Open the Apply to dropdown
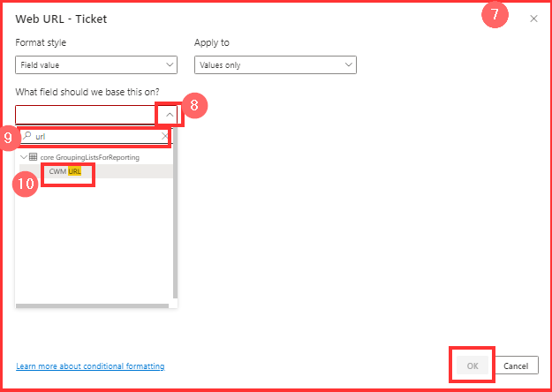Viewport: 552px width, 392px height. click(x=275, y=65)
